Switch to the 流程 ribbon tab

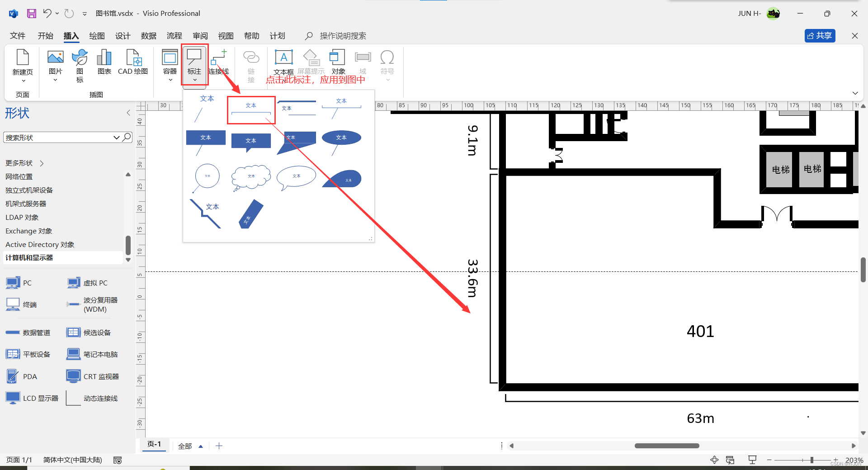tap(174, 36)
